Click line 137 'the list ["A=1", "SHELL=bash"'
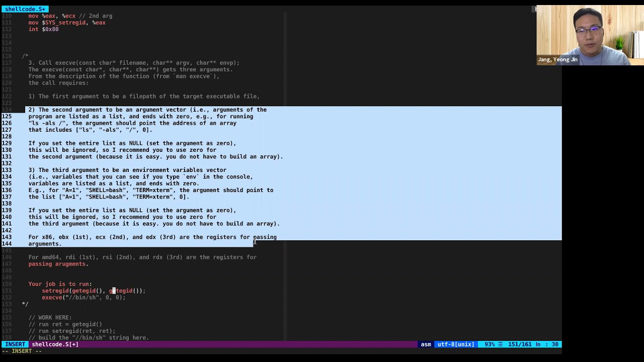The image size is (644, 362). pyautogui.click(x=109, y=197)
